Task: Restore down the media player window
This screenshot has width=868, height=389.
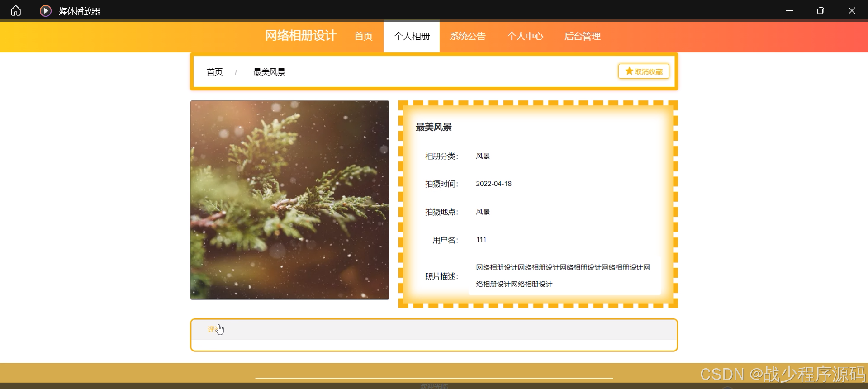Action: tap(821, 10)
